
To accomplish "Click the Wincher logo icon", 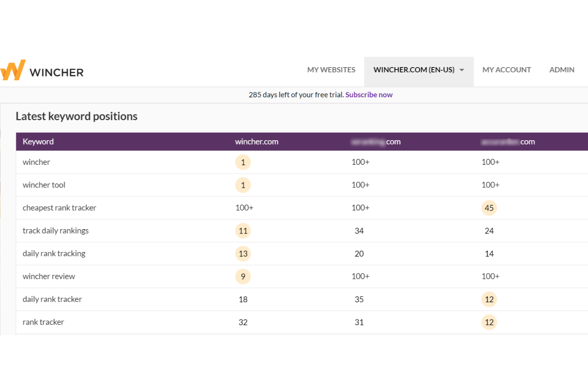I will pyautogui.click(x=13, y=70).
